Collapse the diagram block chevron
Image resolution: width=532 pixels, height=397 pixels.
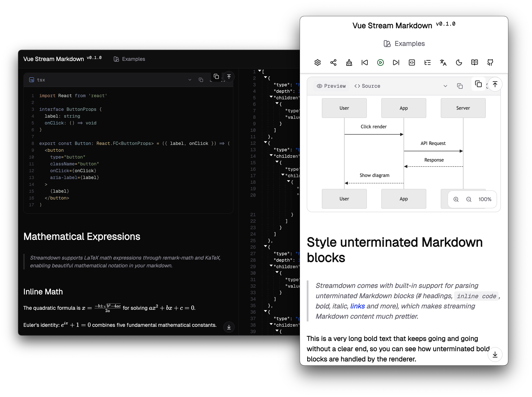coord(445,86)
